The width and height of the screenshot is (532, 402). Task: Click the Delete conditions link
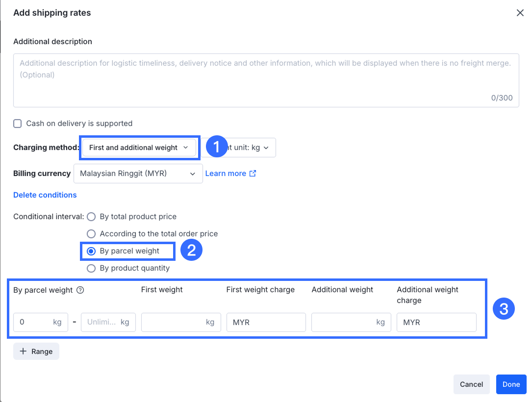coord(45,195)
